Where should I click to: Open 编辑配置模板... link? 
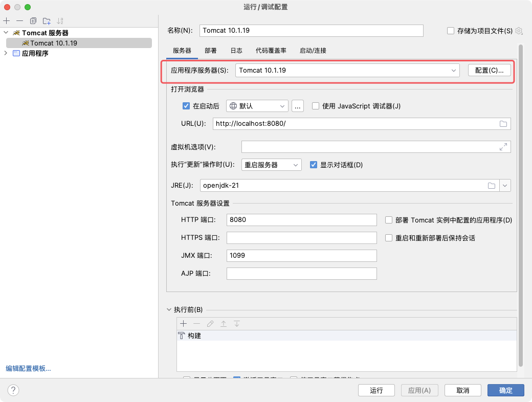tap(28, 368)
